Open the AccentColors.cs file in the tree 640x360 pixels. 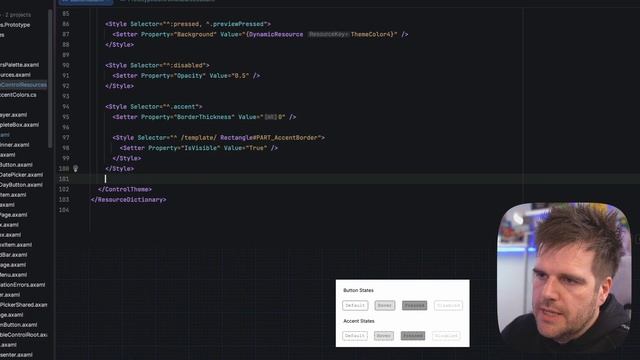18,95
